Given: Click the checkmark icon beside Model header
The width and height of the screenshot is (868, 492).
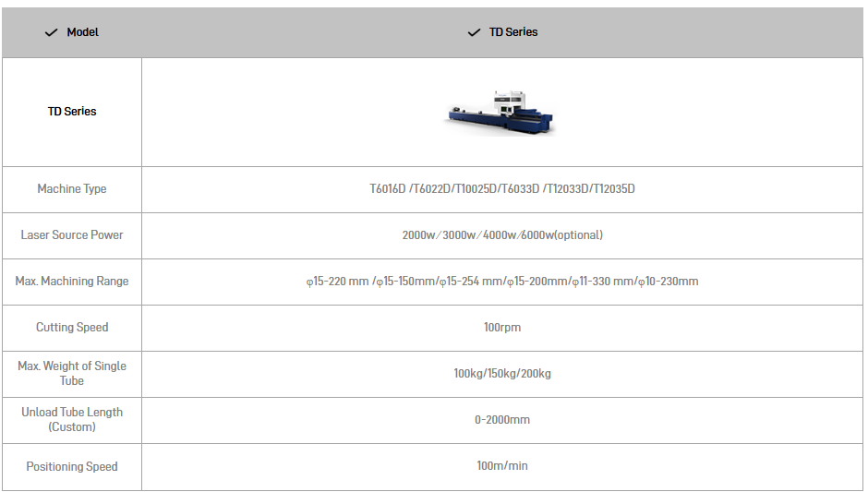Looking at the screenshot, I should (x=51, y=32).
